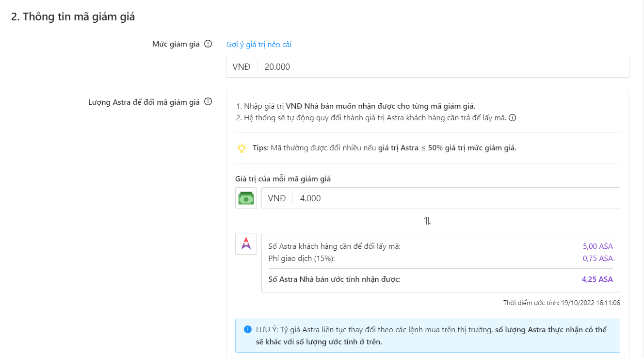Click the bold '4,25 ASA' value
Image resolution: width=644 pixels, height=357 pixels.
(597, 279)
